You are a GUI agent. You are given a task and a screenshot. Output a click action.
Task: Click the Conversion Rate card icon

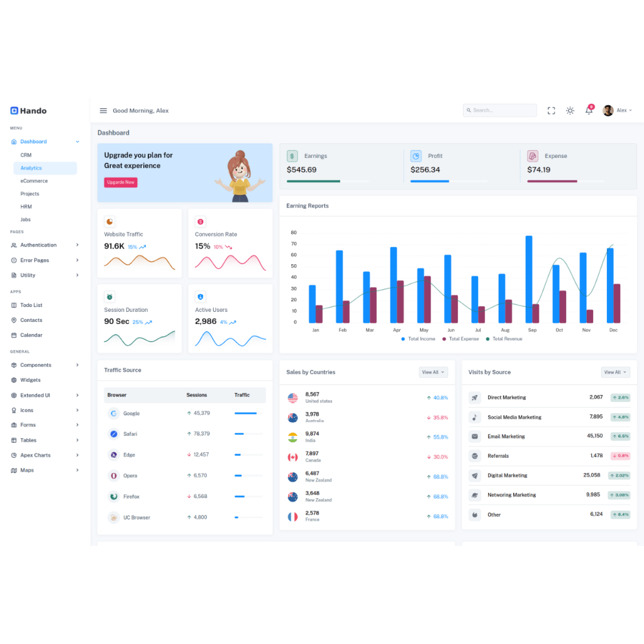201,222
